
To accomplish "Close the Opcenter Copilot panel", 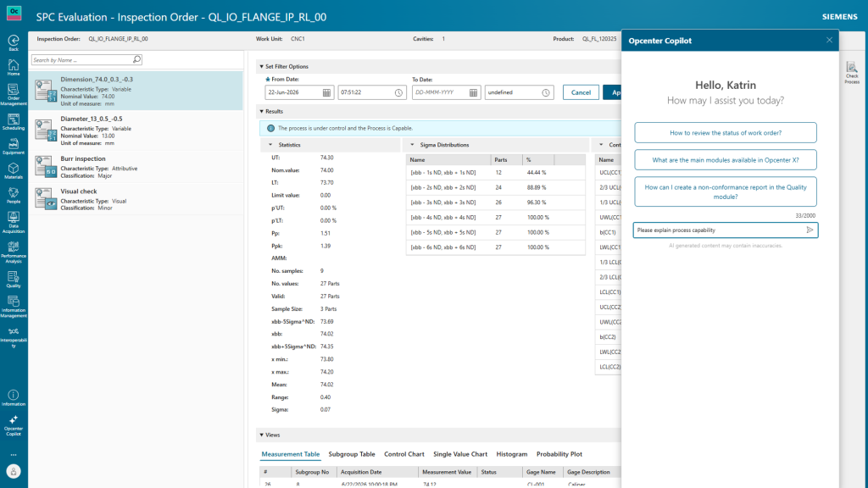I will pos(829,40).
